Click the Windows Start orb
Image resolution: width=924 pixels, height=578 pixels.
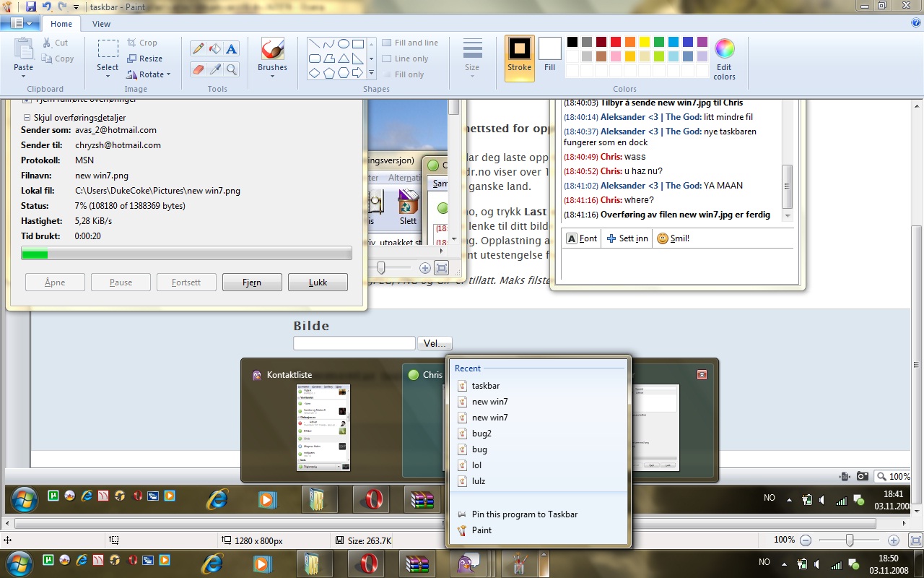coord(19,563)
